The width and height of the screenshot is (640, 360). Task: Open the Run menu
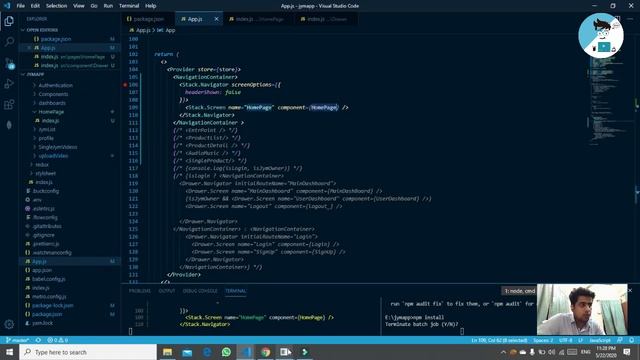click(108, 6)
